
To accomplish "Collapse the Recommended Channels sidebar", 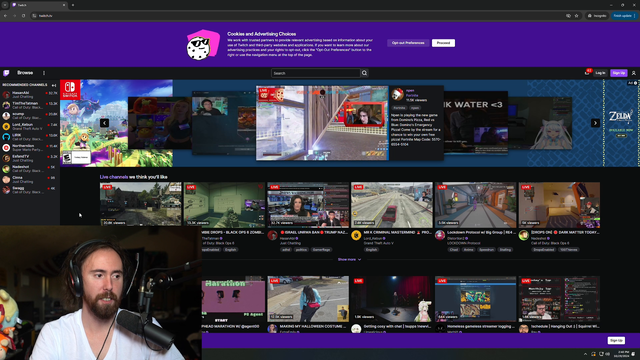I will [x=54, y=85].
